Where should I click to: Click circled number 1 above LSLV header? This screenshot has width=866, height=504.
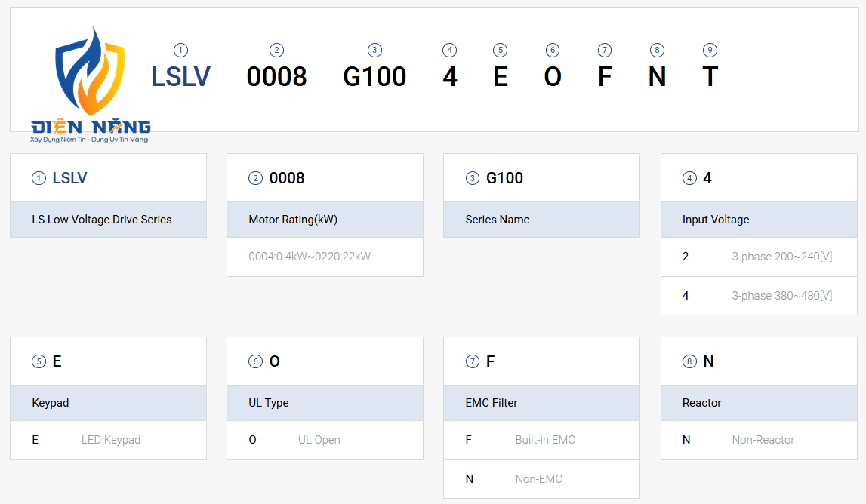coord(180,51)
